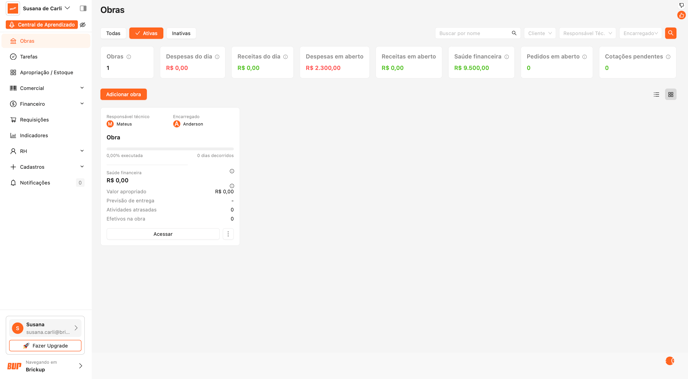
Task: Hide Central de Aprendizado via eye icon
Action: coord(83,25)
